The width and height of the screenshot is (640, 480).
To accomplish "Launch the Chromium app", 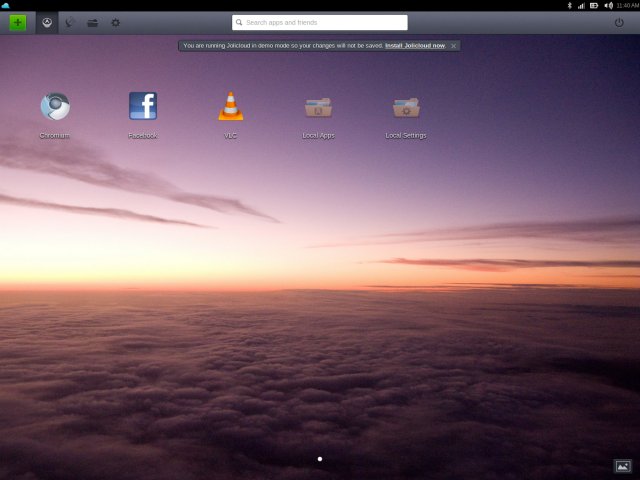I will pos(55,107).
